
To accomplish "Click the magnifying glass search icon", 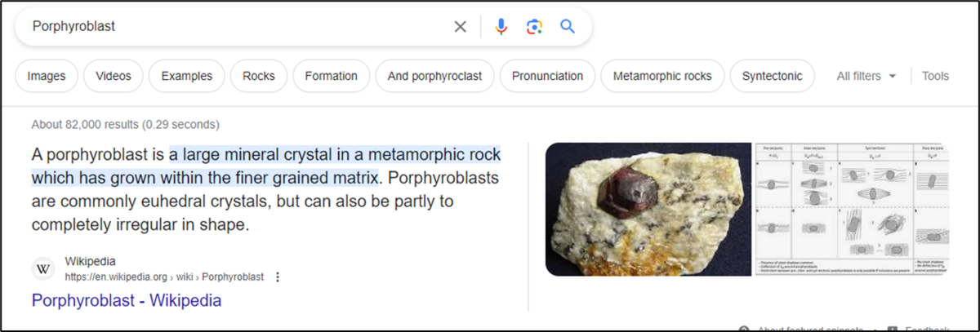I will click(568, 27).
